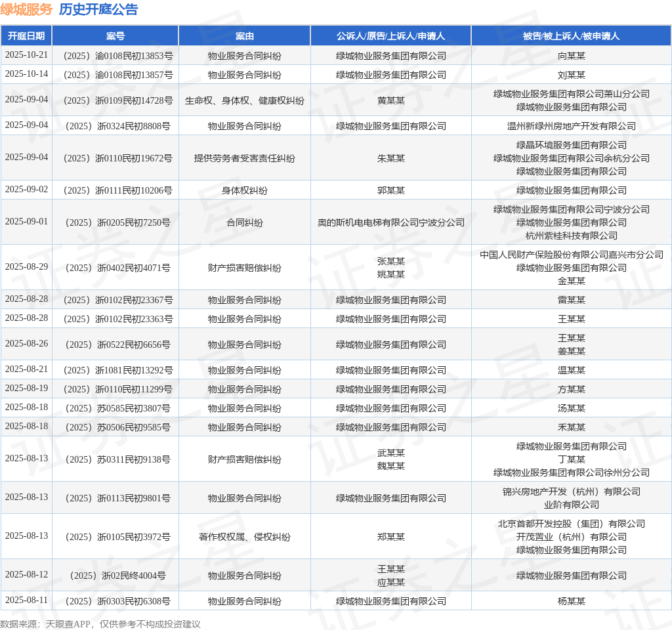The width and height of the screenshot is (672, 630).
Task: Click defendant cell 姜某某
Action: (572, 351)
